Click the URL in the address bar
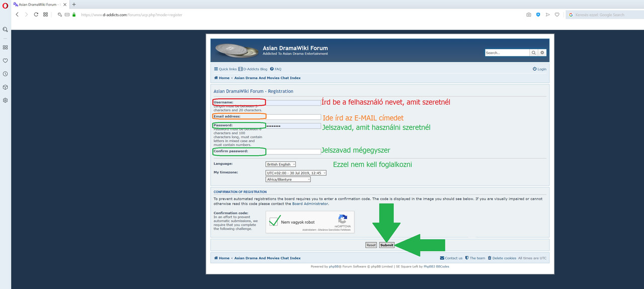This screenshot has height=289, width=644. (x=131, y=15)
